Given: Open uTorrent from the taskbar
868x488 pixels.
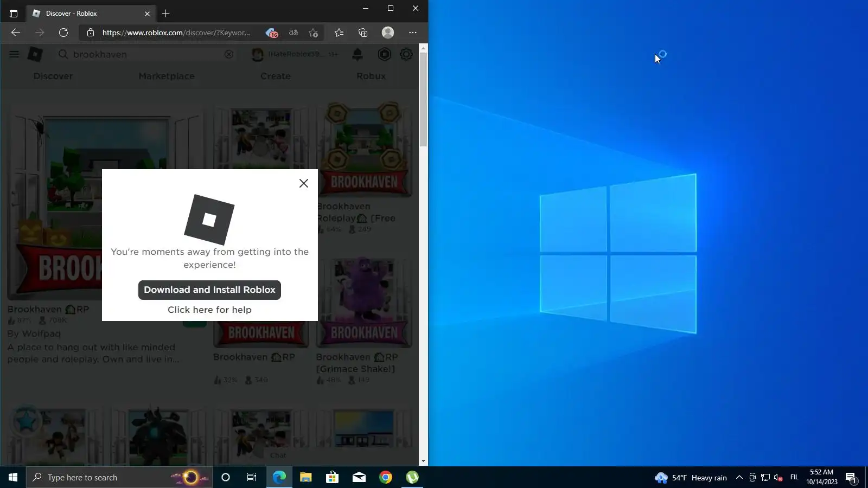Looking at the screenshot, I should [x=412, y=477].
